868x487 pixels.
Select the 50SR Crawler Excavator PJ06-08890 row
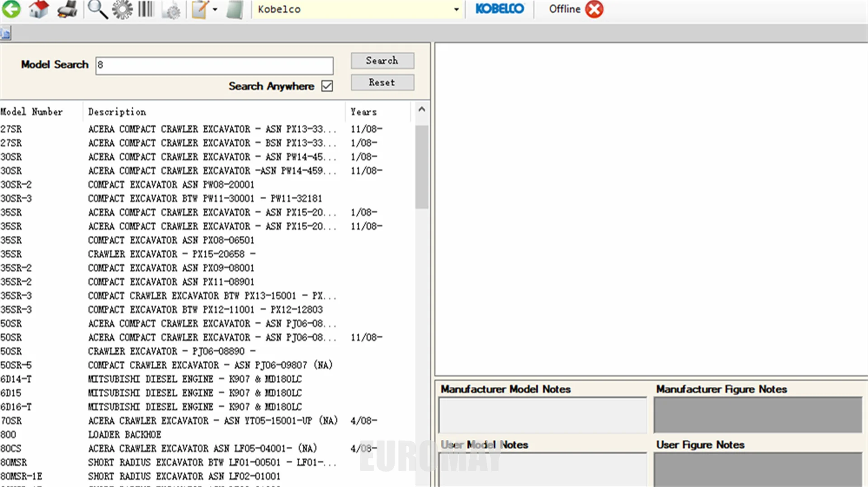point(207,351)
